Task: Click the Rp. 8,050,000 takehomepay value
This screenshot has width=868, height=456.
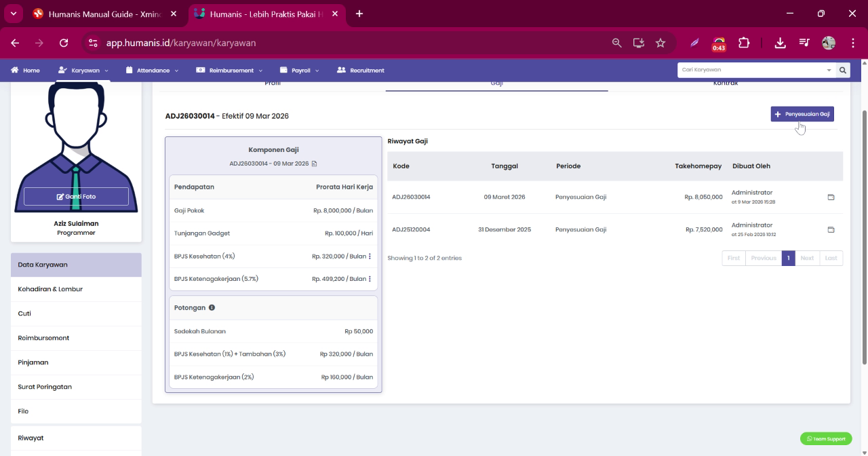Action: click(x=703, y=197)
